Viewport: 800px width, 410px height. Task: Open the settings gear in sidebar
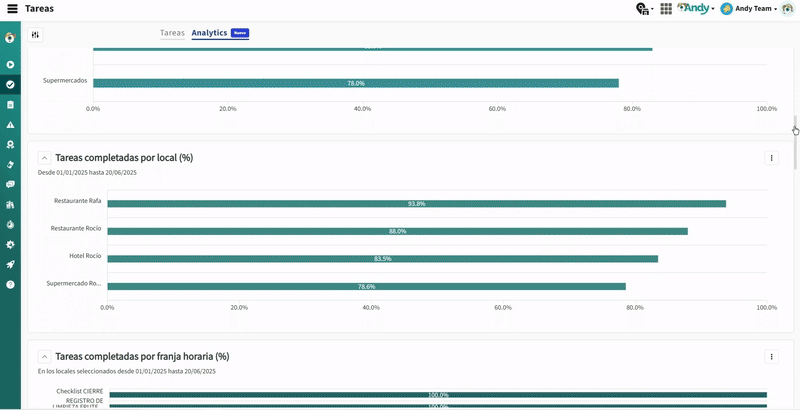click(x=10, y=244)
